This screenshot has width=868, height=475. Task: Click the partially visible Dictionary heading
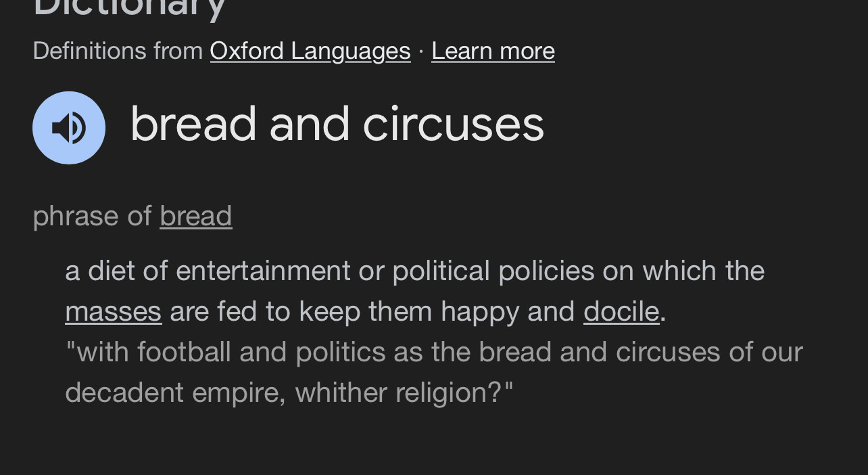pyautogui.click(x=129, y=9)
